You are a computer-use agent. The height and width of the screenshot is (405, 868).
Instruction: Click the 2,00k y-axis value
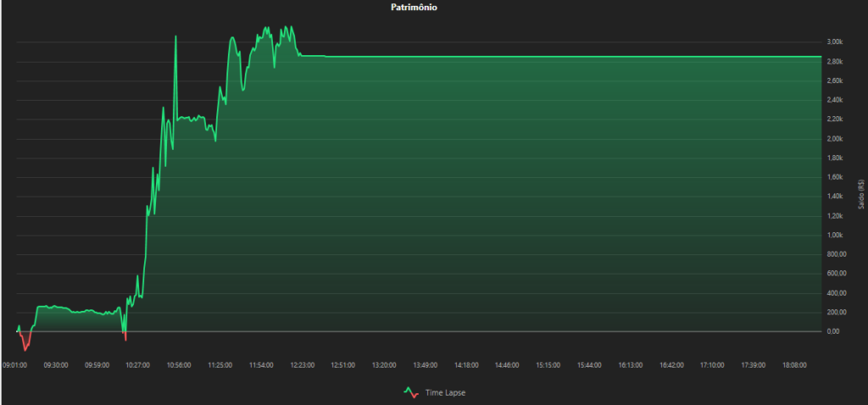835,139
